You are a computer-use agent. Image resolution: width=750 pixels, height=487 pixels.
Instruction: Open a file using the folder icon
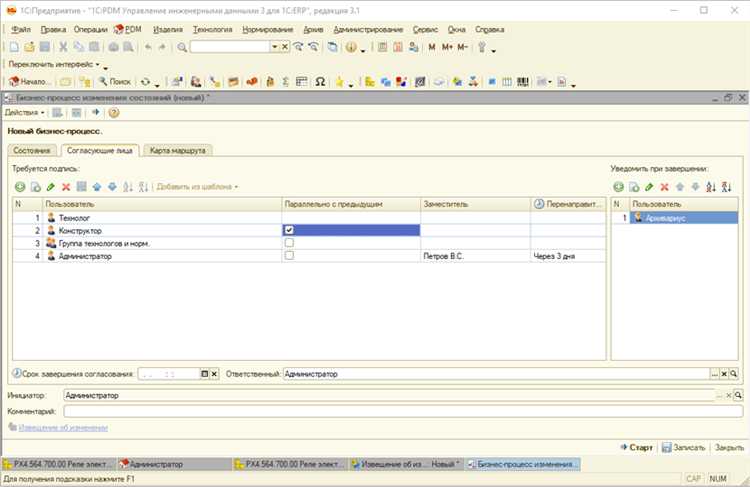tap(30, 47)
